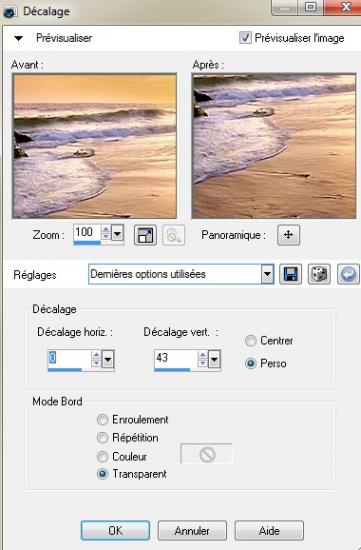This screenshot has height=550, width=361.
Task: Open help via Aide button
Action: coord(269,530)
